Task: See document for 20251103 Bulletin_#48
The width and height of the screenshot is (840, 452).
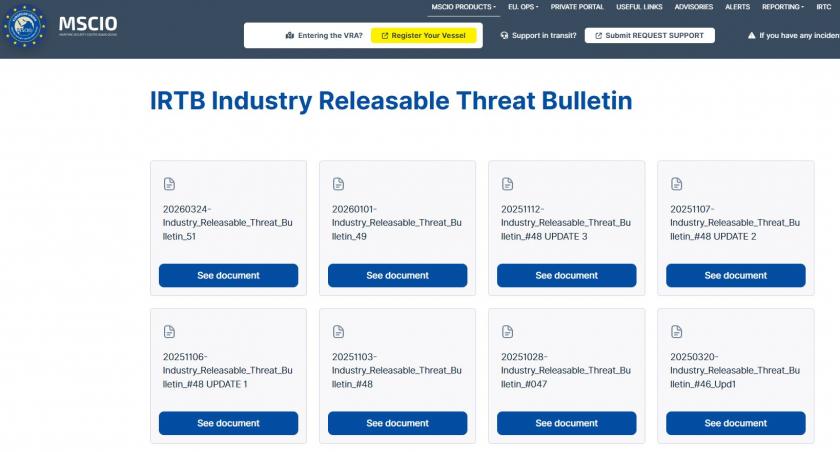Action: (398, 423)
